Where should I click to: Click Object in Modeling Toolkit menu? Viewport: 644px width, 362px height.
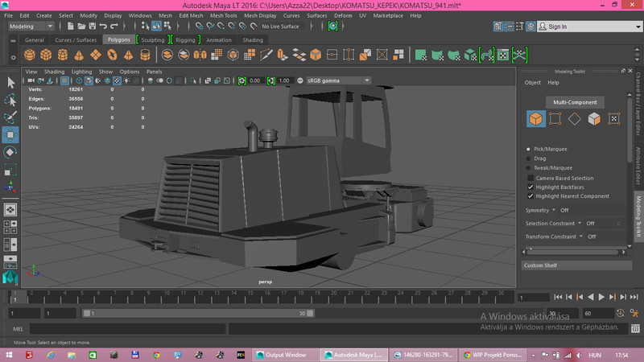[533, 83]
